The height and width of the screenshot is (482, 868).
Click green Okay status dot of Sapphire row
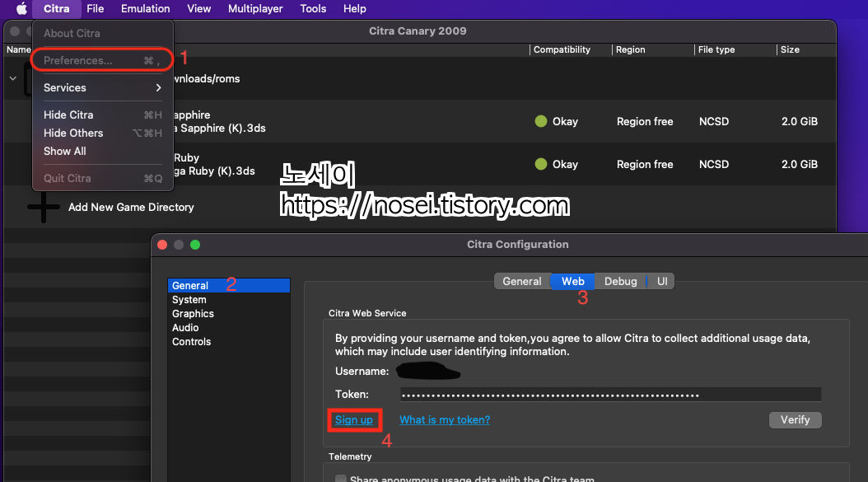point(541,121)
